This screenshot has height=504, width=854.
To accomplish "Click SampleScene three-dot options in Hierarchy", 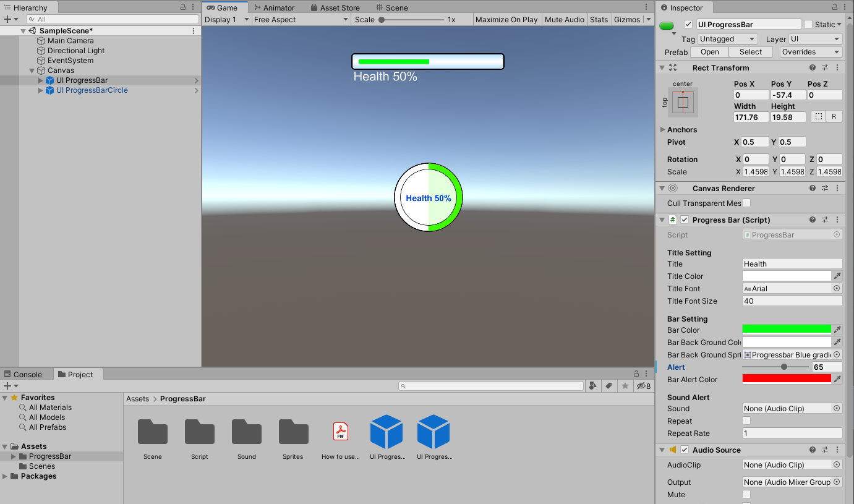I will pyautogui.click(x=194, y=31).
